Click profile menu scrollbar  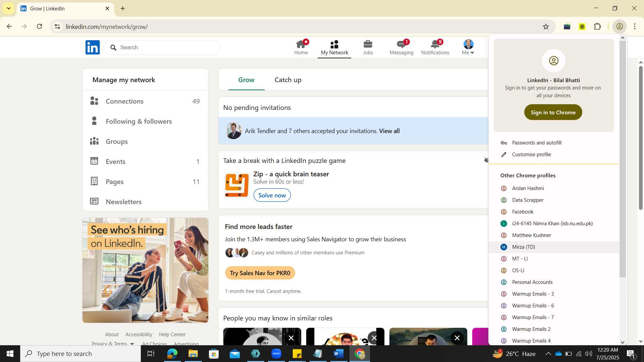click(623, 159)
